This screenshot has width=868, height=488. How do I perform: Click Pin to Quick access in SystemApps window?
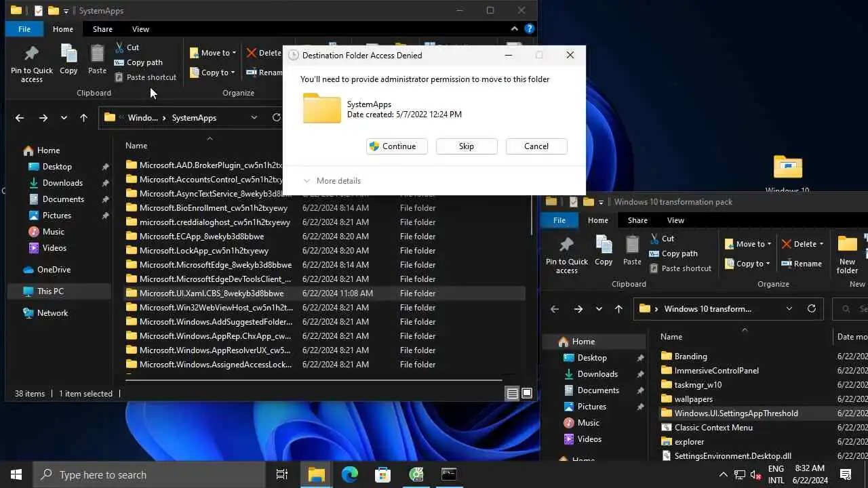31,64
